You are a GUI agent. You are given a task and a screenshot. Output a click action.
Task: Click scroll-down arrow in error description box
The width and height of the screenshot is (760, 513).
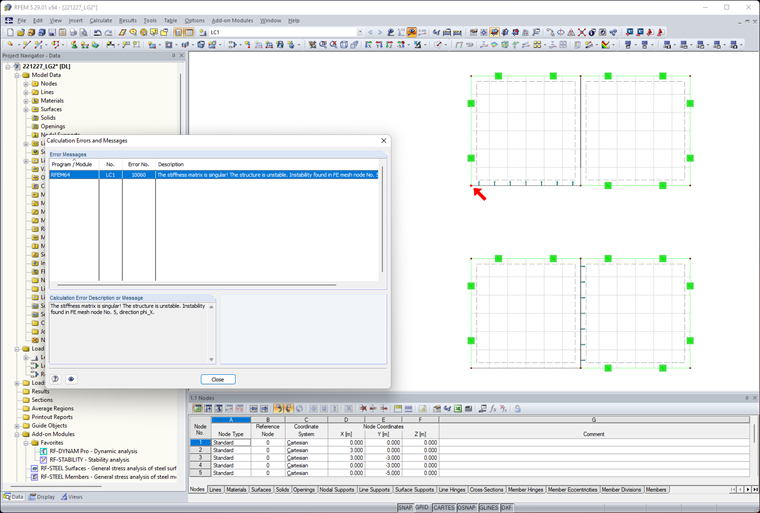[x=211, y=359]
